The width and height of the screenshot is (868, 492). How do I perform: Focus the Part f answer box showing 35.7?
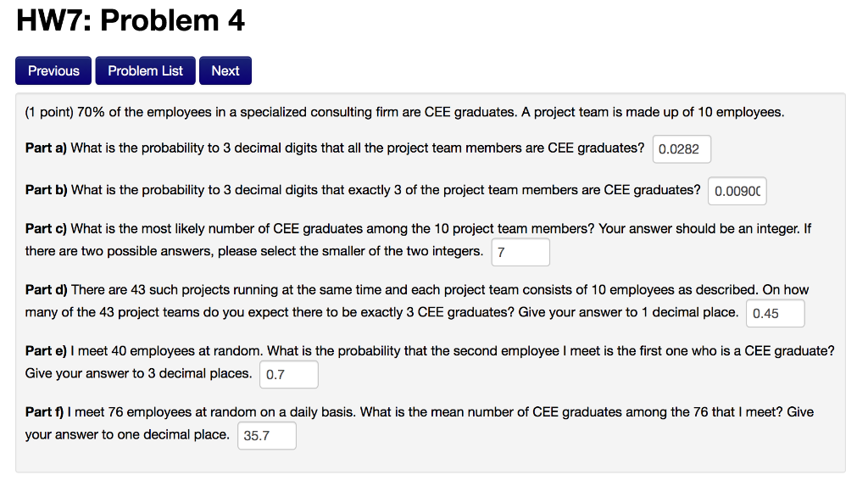[x=266, y=435]
